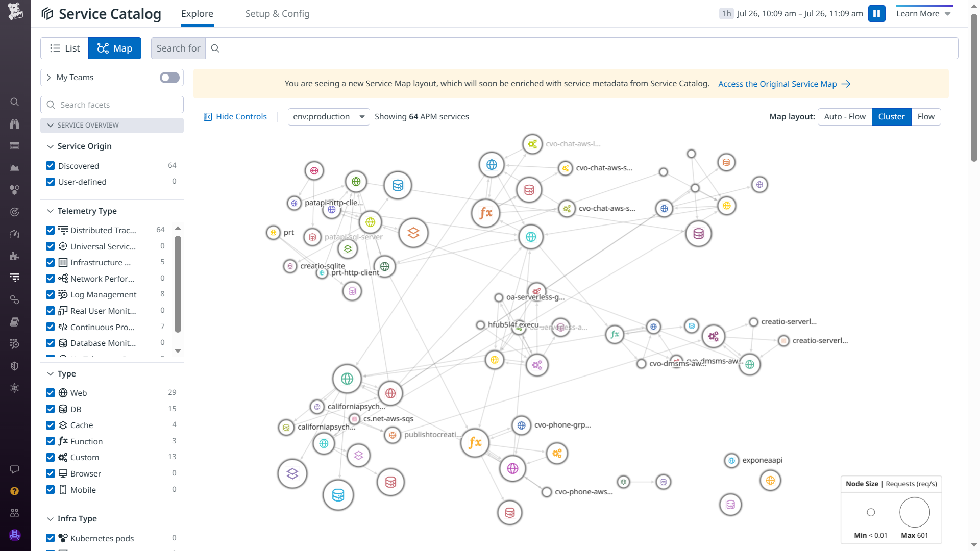Click the binoculars icon in sidebar
This screenshot has height=551, width=980.
[15, 124]
